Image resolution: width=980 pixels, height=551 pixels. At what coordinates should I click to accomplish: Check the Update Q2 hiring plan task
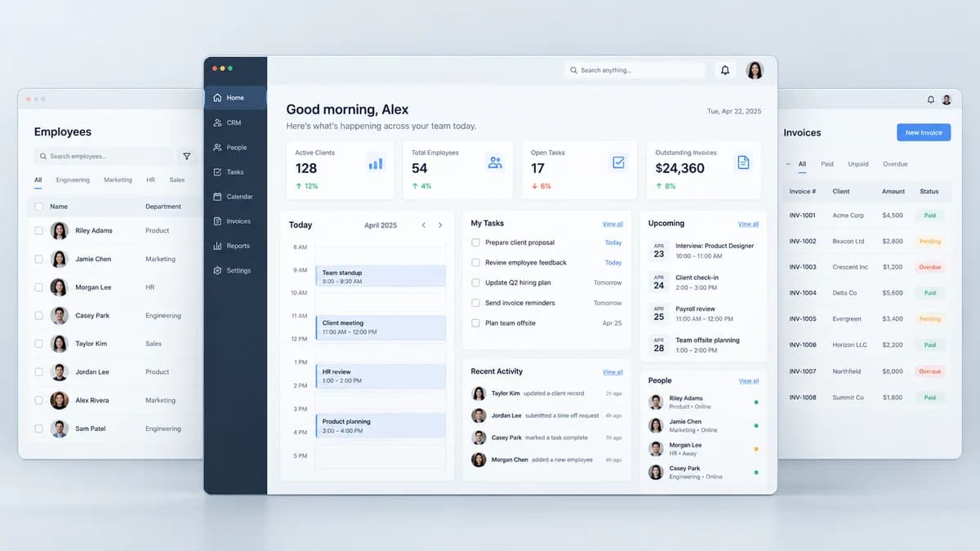(x=475, y=282)
